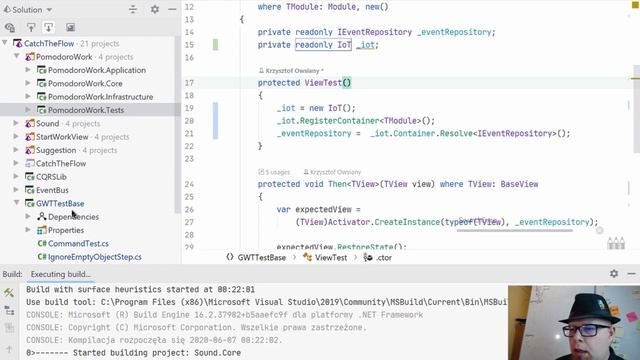Viewport: 640px width, 360px height.
Task: Click the find usages toolbar icon in Solution
Action: (x=10, y=27)
